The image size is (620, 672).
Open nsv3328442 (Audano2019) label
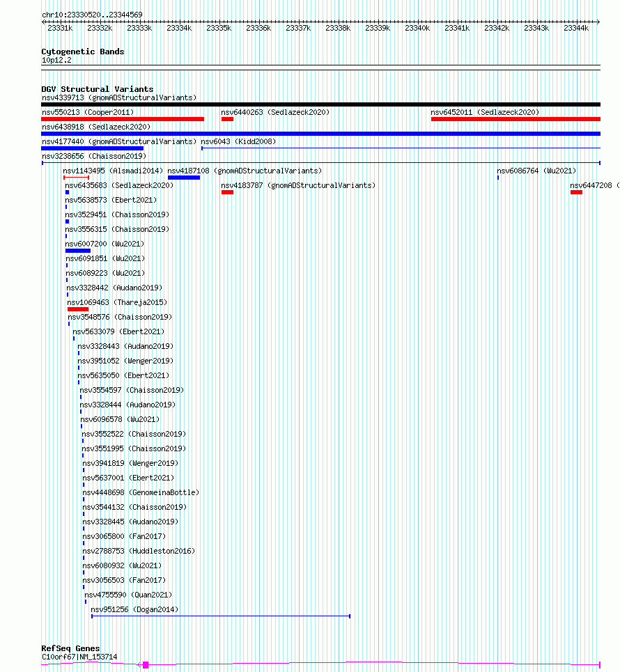[114, 288]
